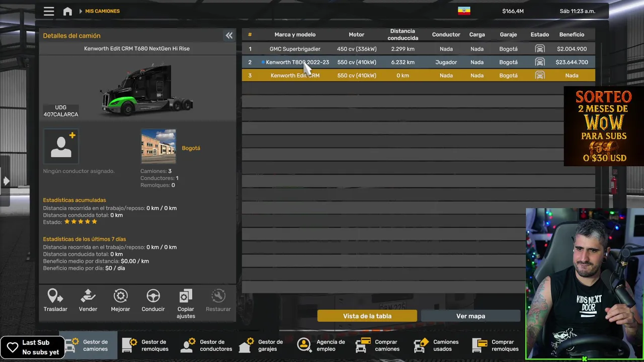Select the Kenworth T800 2022-23 row
644x362 pixels.
(x=419, y=62)
